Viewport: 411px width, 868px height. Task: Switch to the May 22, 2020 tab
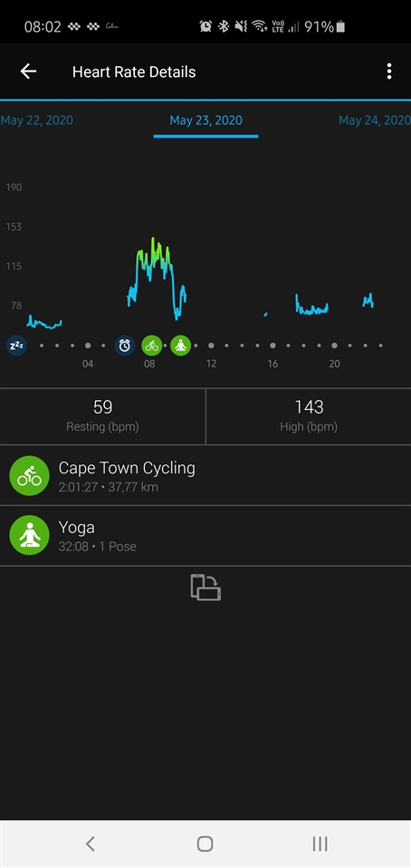36,120
